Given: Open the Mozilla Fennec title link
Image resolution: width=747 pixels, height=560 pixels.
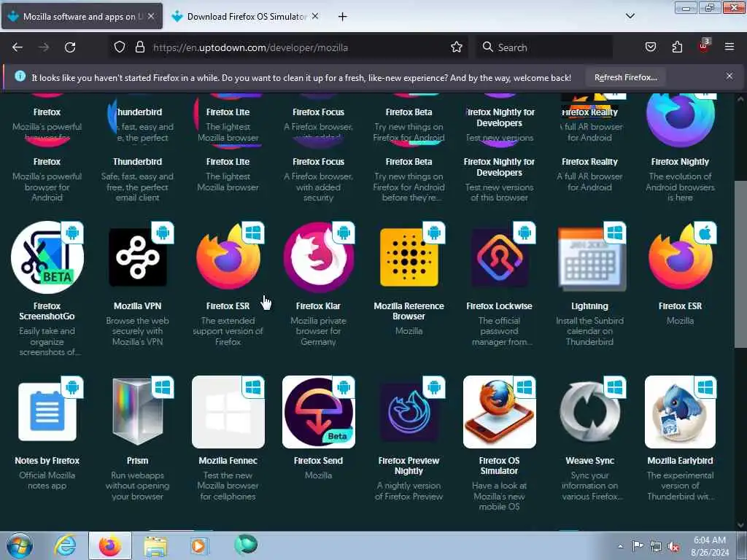Looking at the screenshot, I should [x=228, y=461].
